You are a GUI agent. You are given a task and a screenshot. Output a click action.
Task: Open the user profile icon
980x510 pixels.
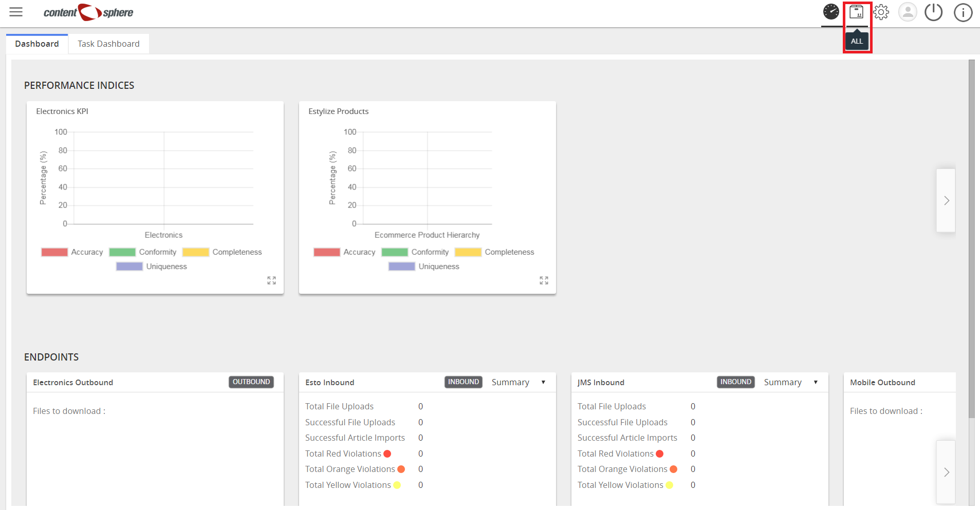[908, 12]
